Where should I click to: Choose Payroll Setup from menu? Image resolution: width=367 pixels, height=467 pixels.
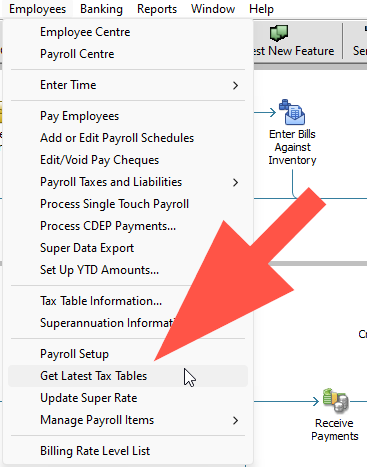click(x=128, y=354)
